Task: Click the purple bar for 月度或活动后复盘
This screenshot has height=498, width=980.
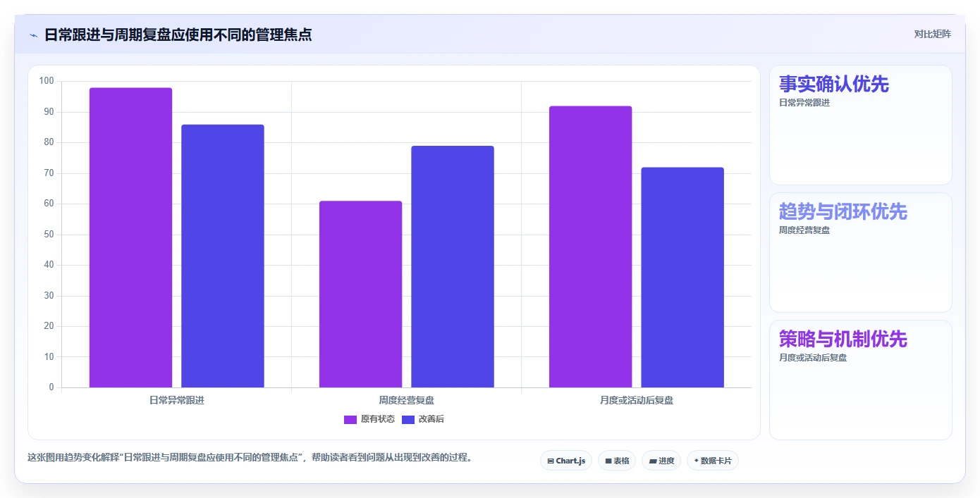Action: coord(591,247)
